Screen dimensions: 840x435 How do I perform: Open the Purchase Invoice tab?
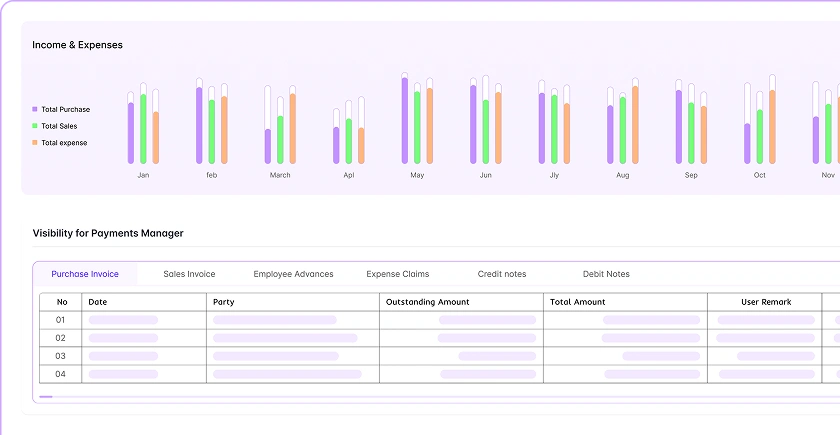[x=85, y=274]
